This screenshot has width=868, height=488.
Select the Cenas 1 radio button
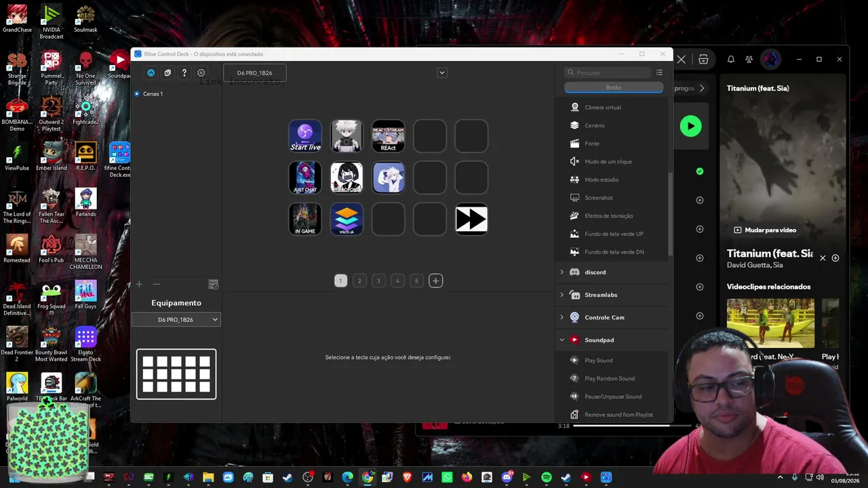137,94
